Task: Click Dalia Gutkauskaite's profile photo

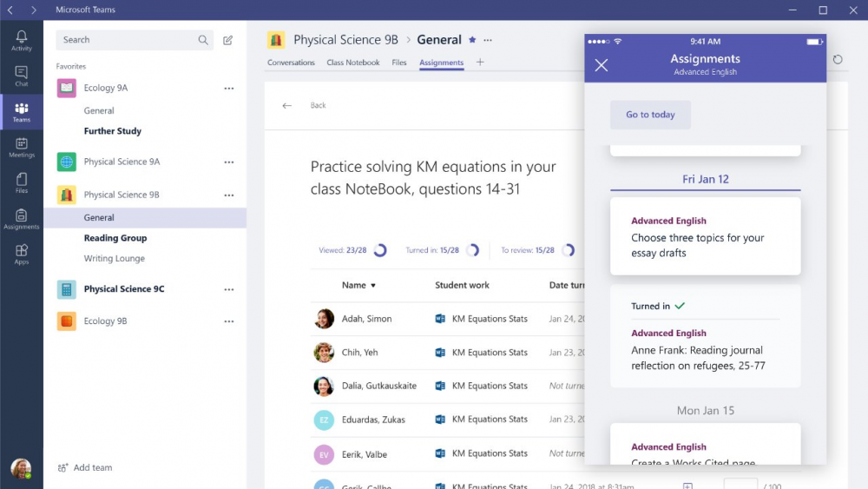Action: click(324, 386)
